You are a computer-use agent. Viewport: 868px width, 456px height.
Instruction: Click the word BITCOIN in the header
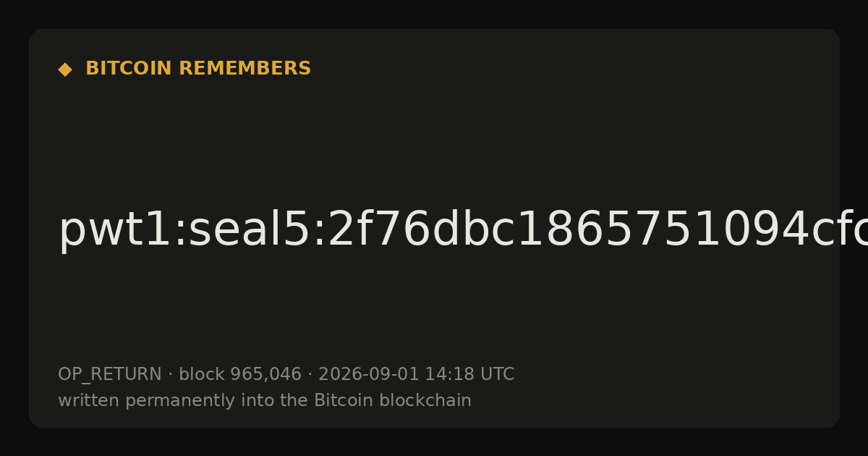pos(129,69)
